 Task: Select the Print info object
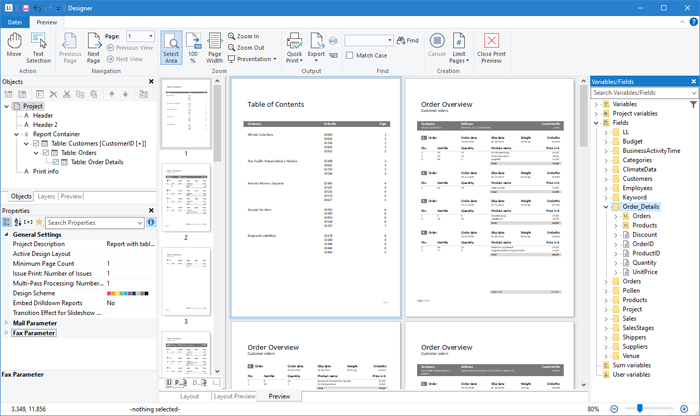(x=46, y=171)
